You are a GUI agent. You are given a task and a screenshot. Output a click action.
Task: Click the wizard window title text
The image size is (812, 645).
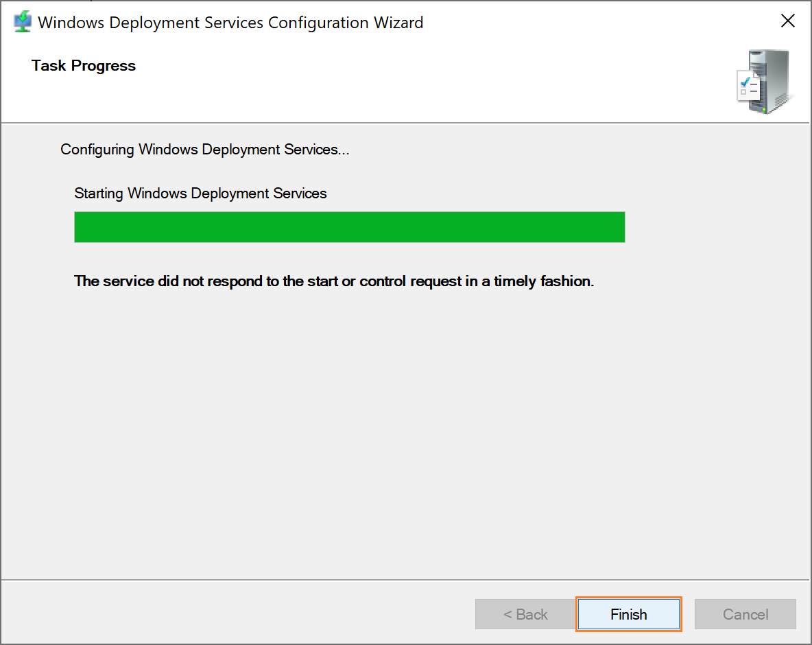point(230,23)
